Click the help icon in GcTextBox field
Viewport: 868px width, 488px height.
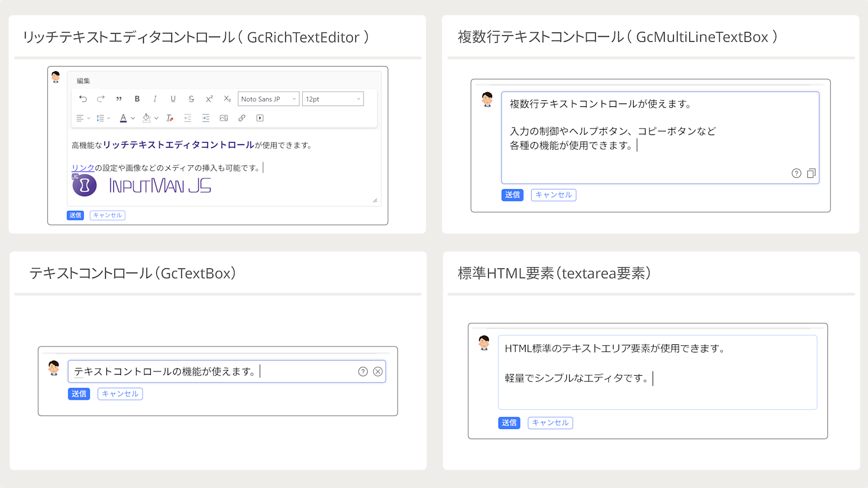[x=363, y=371]
